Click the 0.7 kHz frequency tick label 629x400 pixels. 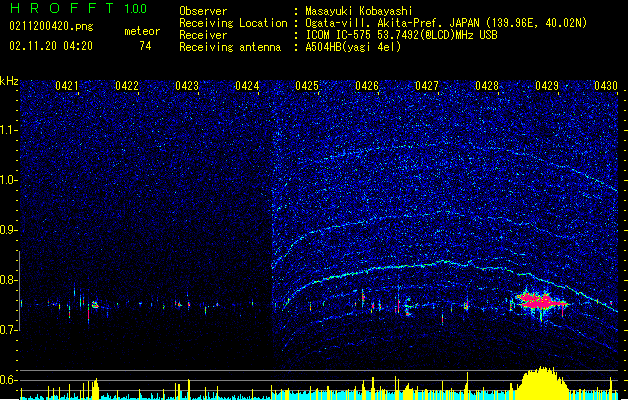click(x=9, y=330)
